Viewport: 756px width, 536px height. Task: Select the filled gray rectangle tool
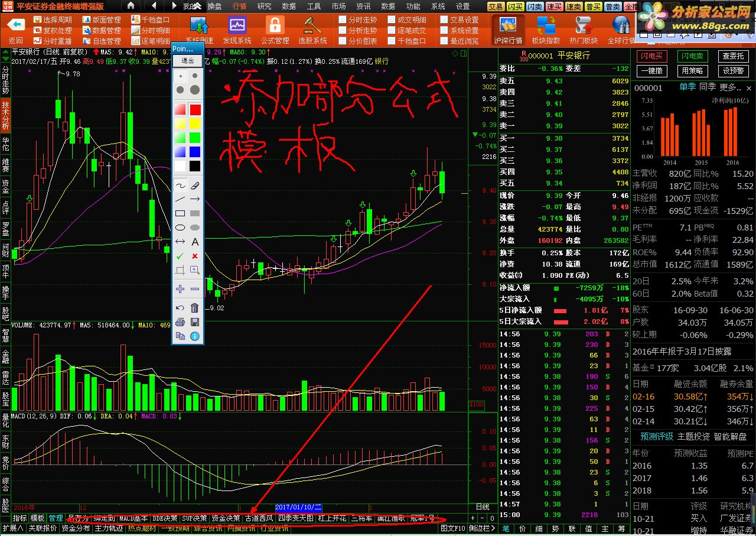195,213
